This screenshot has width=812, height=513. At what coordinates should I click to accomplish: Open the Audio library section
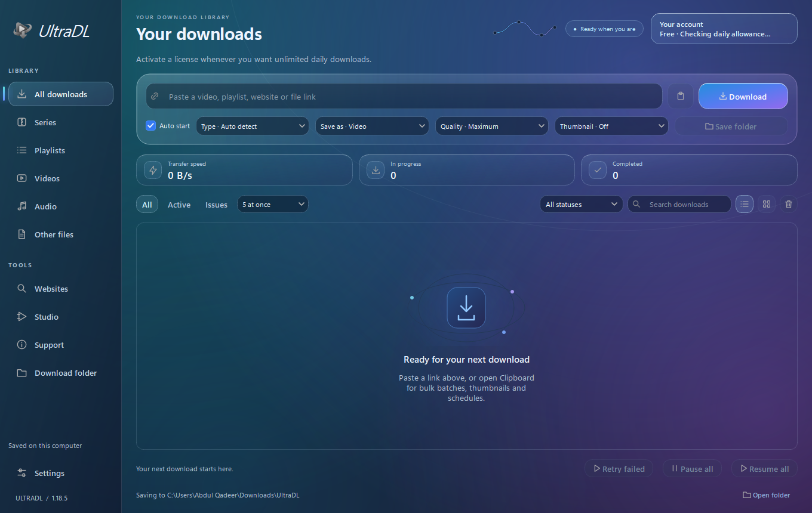[61, 206]
